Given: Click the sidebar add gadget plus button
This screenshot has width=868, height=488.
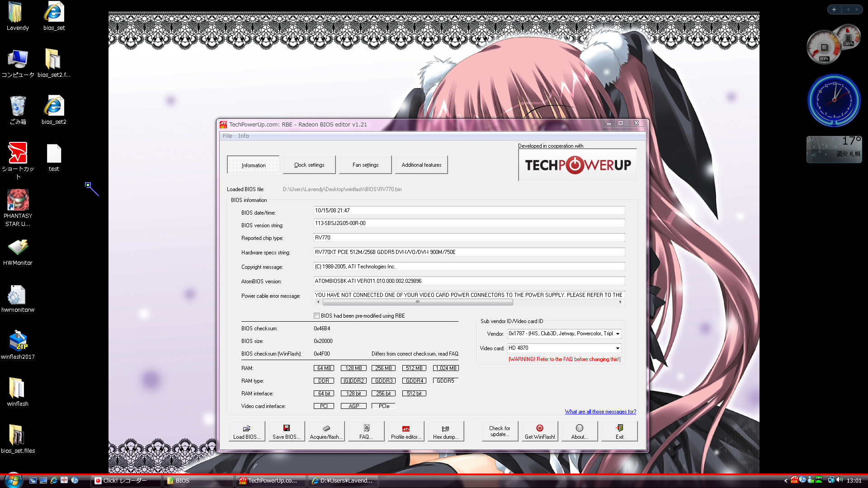Looking at the screenshot, I should [834, 9].
